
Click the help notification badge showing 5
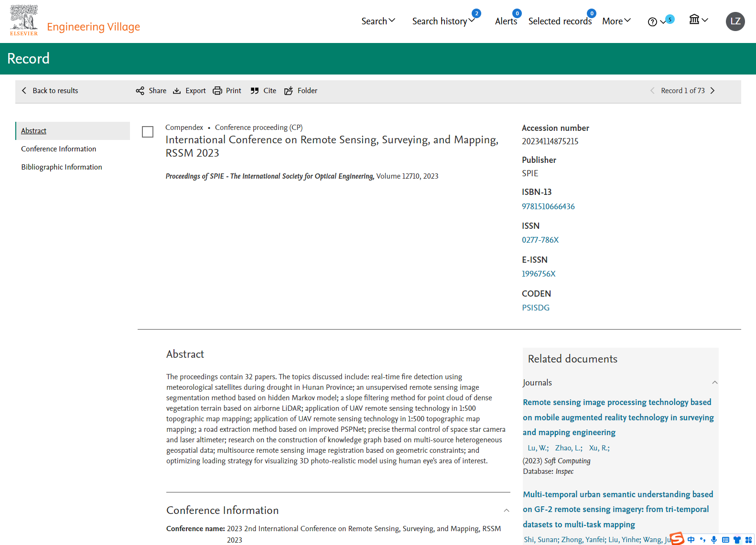670,20
